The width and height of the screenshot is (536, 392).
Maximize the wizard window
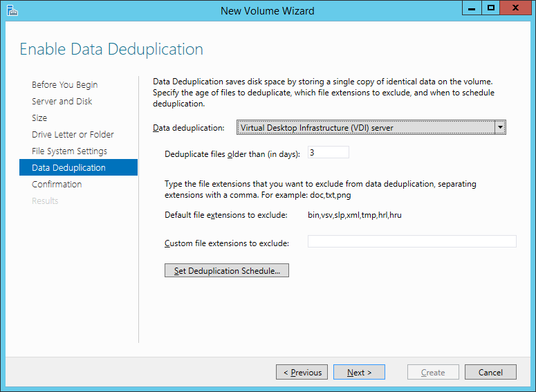pos(491,8)
